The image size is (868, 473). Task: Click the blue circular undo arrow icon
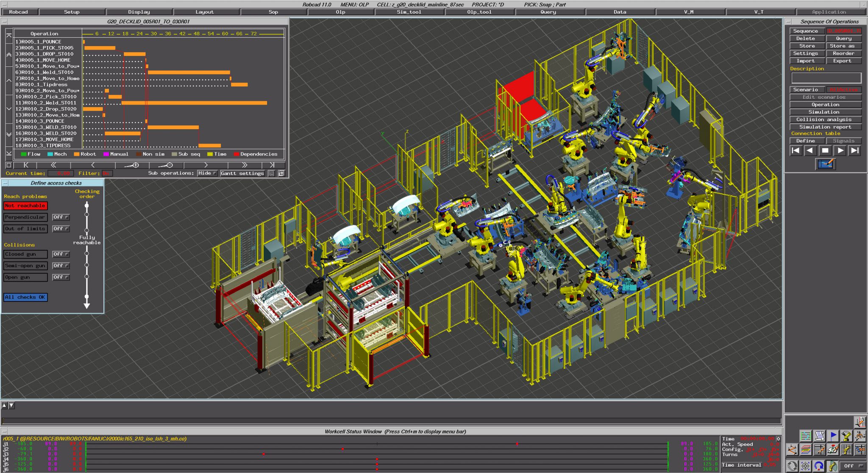[x=818, y=466]
